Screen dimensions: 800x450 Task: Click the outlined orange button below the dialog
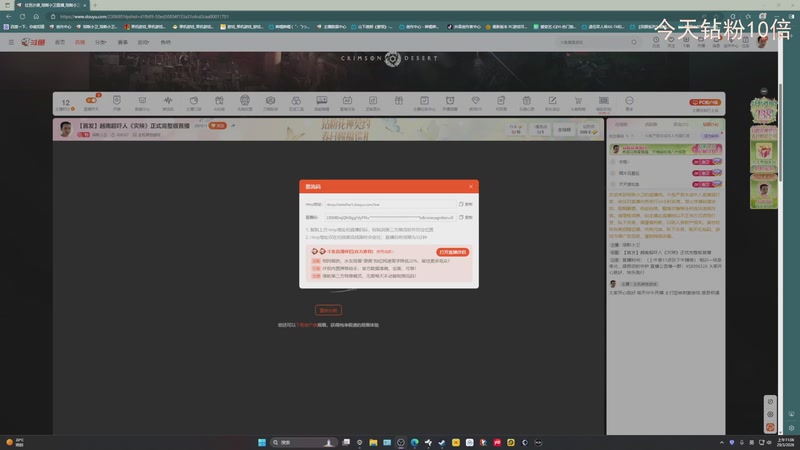click(328, 310)
